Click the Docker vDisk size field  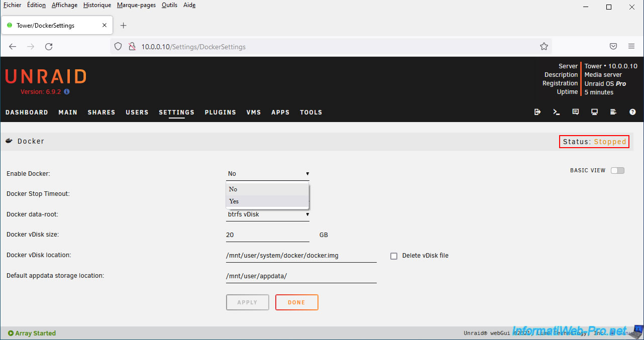pyautogui.click(x=267, y=235)
